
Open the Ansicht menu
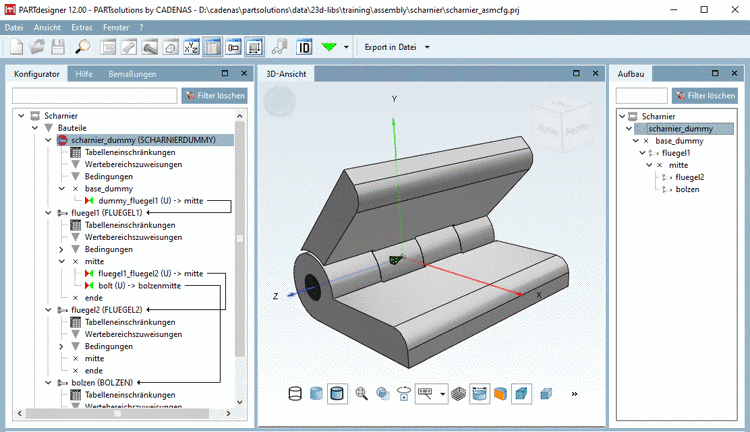pyautogui.click(x=47, y=27)
